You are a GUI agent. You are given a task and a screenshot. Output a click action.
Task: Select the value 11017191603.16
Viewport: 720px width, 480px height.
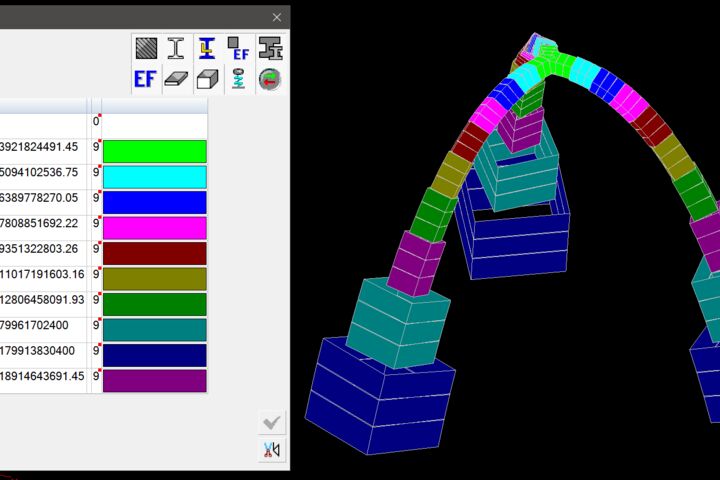(x=42, y=274)
